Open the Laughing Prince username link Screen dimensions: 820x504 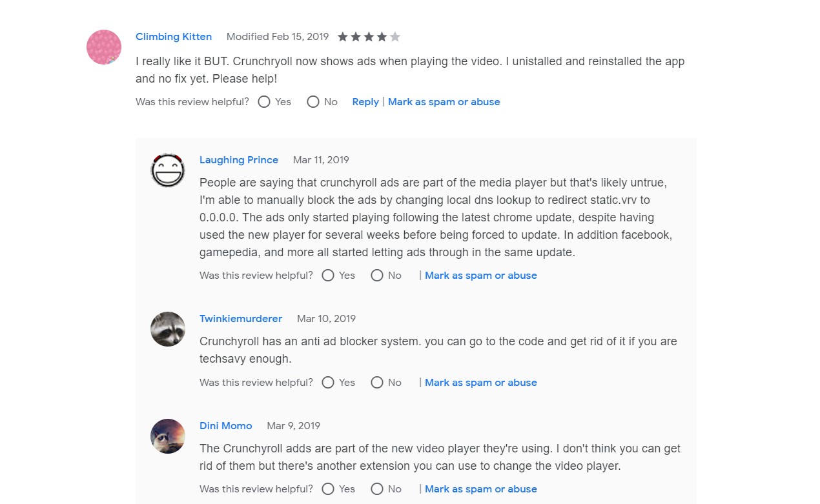239,160
